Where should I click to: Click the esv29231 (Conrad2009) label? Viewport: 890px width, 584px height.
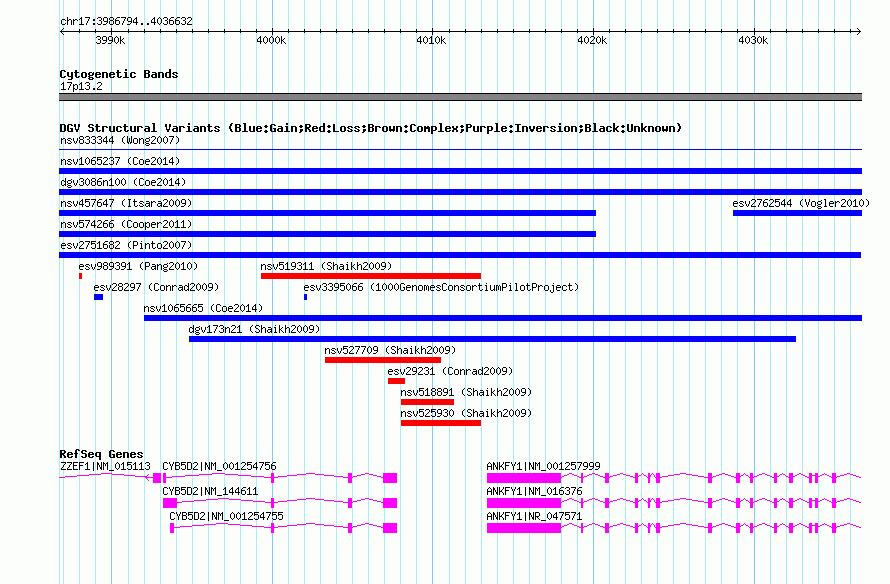[x=450, y=371]
